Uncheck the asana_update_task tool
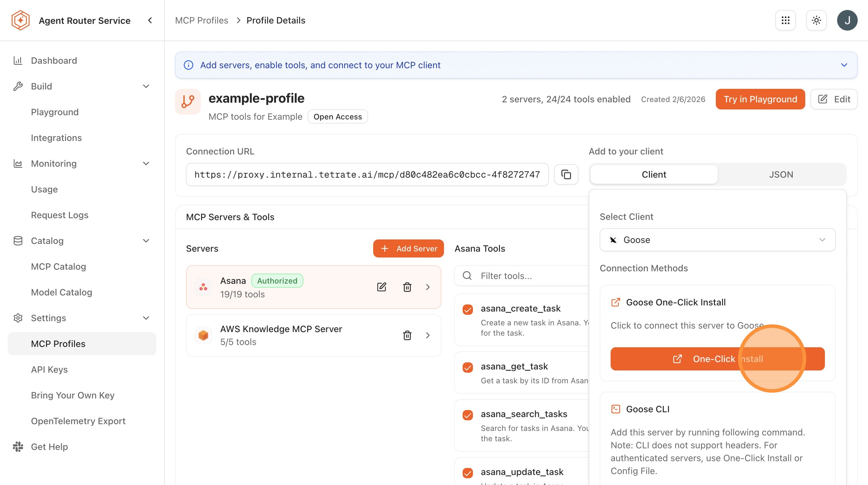This screenshot has width=868, height=485. click(x=468, y=472)
